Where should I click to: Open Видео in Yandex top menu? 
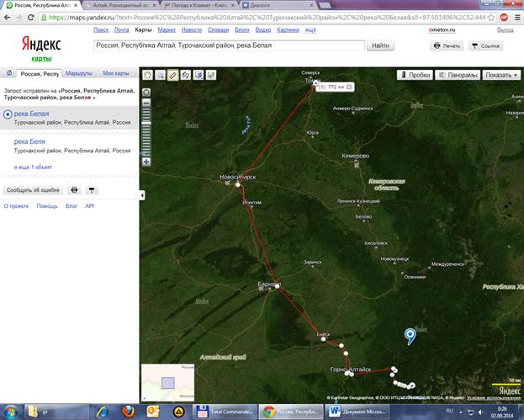pos(263,29)
